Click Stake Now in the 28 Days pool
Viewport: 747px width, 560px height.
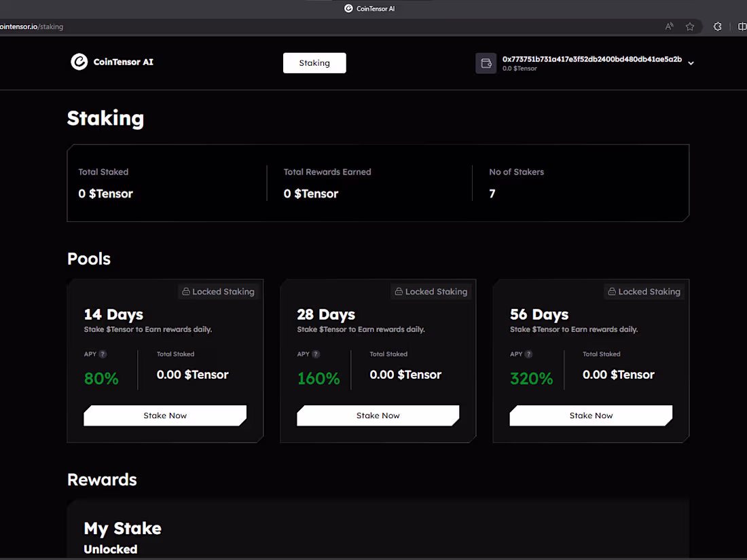[x=378, y=415]
